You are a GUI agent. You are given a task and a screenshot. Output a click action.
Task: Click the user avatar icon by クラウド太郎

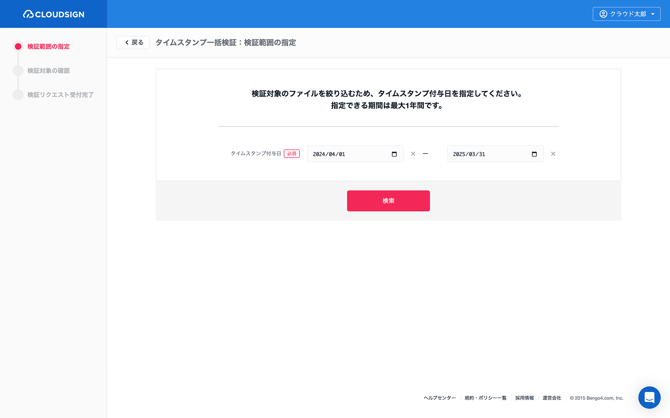(603, 14)
